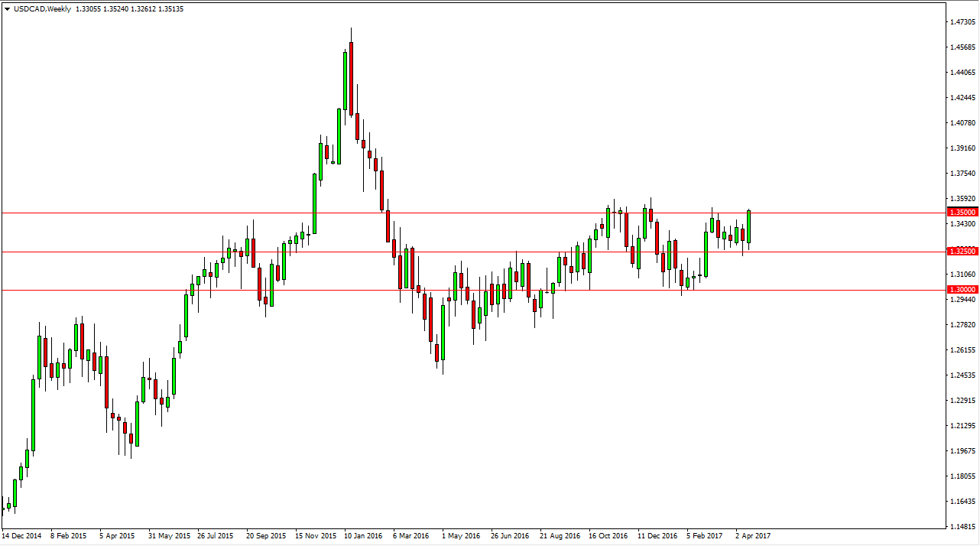Screen dimensions: 980x546
Task: Click the 26 Jun 2016 date label
Action: pyautogui.click(x=510, y=536)
